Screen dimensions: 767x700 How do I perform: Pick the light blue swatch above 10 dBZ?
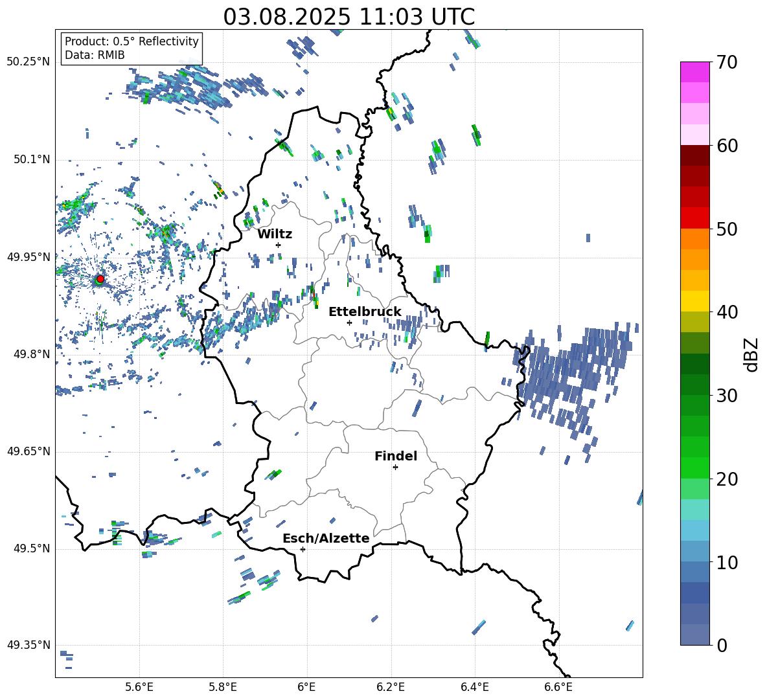click(x=694, y=551)
